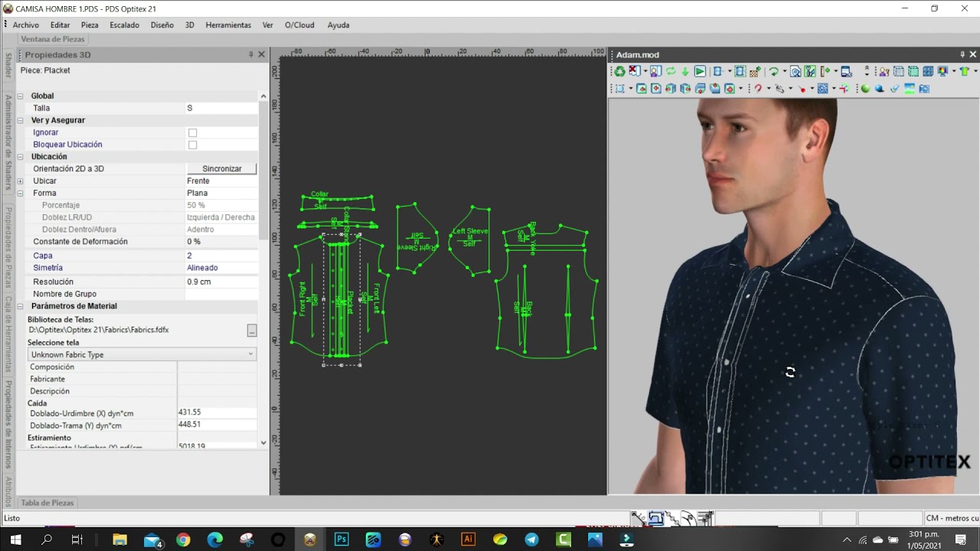Switch to the Tabla de Piezas tab
Screen dimensions: 980x551
[47, 503]
